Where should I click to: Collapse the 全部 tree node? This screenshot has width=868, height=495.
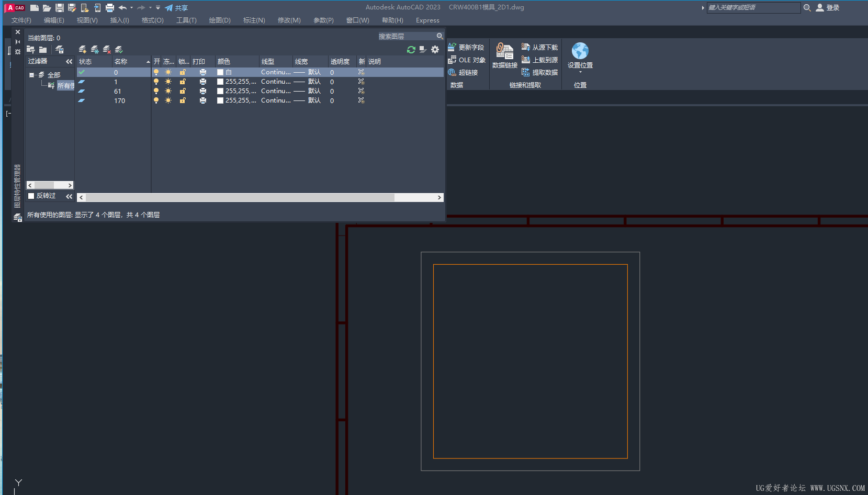(31, 75)
